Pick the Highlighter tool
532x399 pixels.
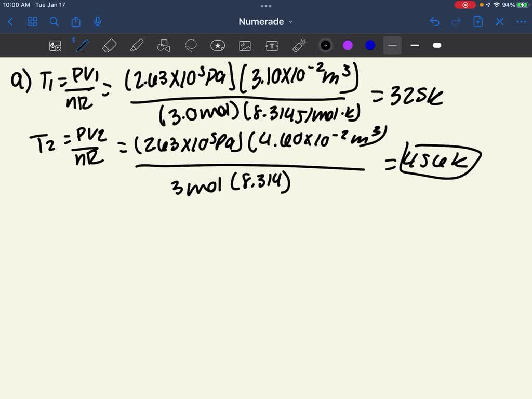[x=136, y=46]
